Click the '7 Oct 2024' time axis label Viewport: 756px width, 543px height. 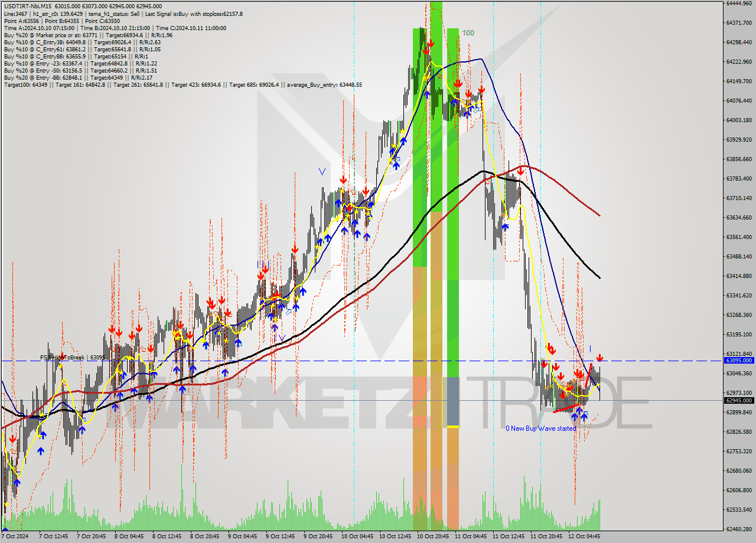point(14,537)
